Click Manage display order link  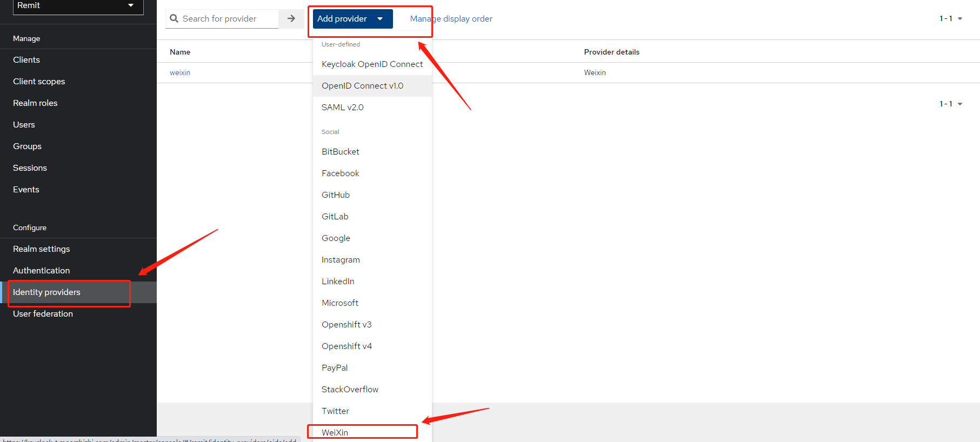[451, 19]
